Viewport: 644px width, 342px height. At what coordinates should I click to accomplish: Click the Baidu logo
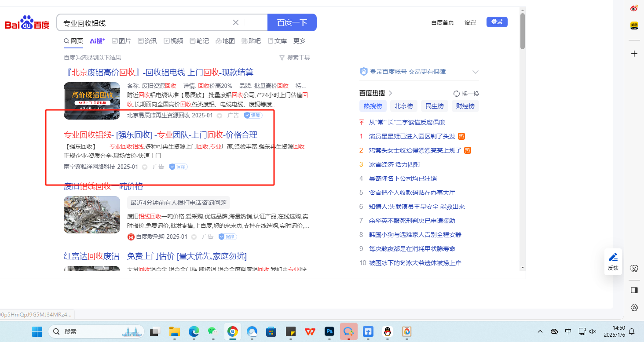pyautogui.click(x=27, y=23)
